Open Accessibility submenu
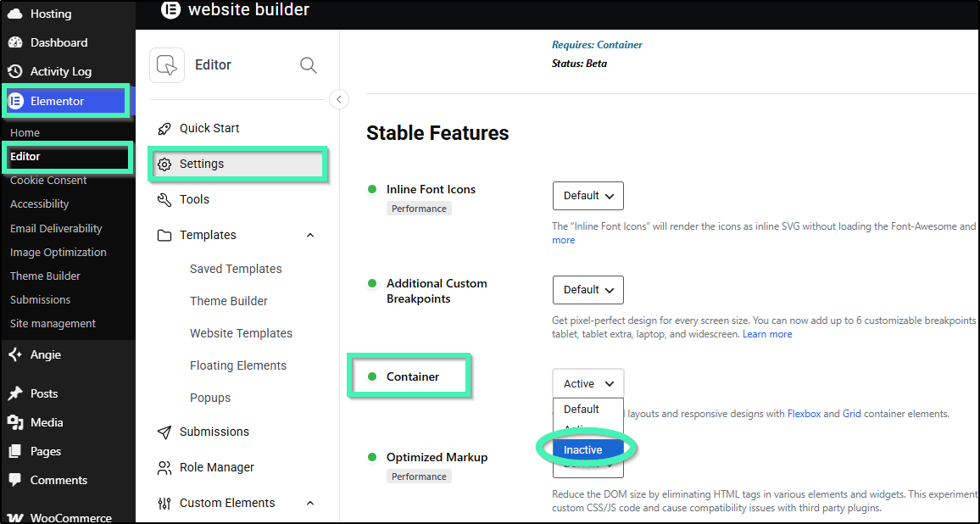The height and width of the screenshot is (524, 980). (x=39, y=203)
